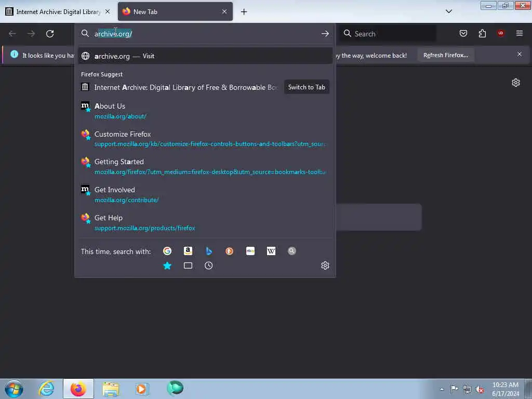The height and width of the screenshot is (399, 532).
Task: Search this time with Google
Action: (x=167, y=251)
